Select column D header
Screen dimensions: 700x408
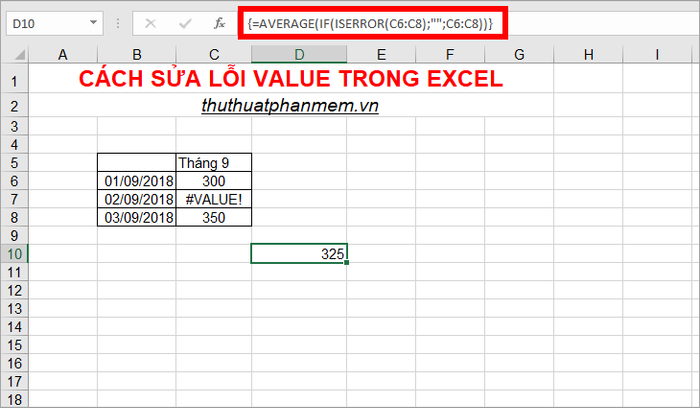(299, 54)
